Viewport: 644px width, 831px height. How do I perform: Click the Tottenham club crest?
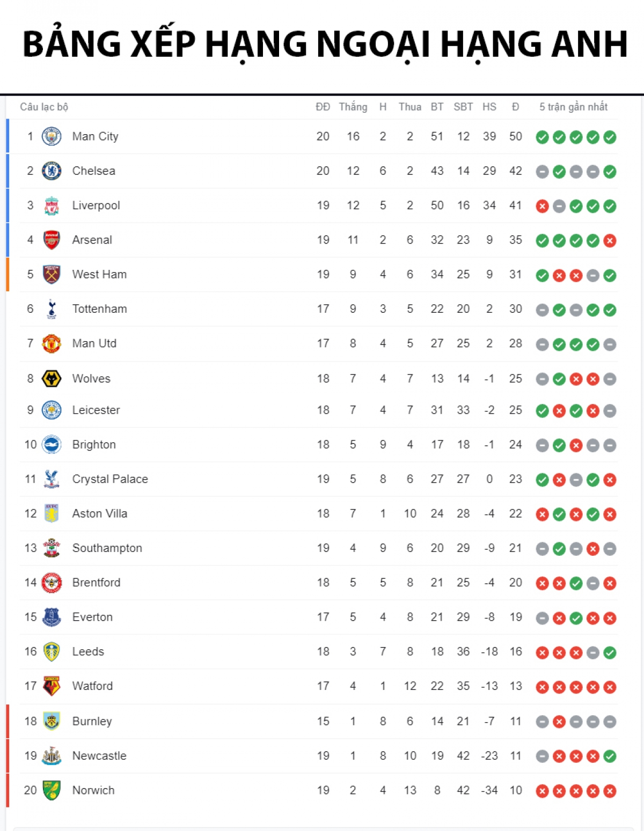pyautogui.click(x=52, y=309)
